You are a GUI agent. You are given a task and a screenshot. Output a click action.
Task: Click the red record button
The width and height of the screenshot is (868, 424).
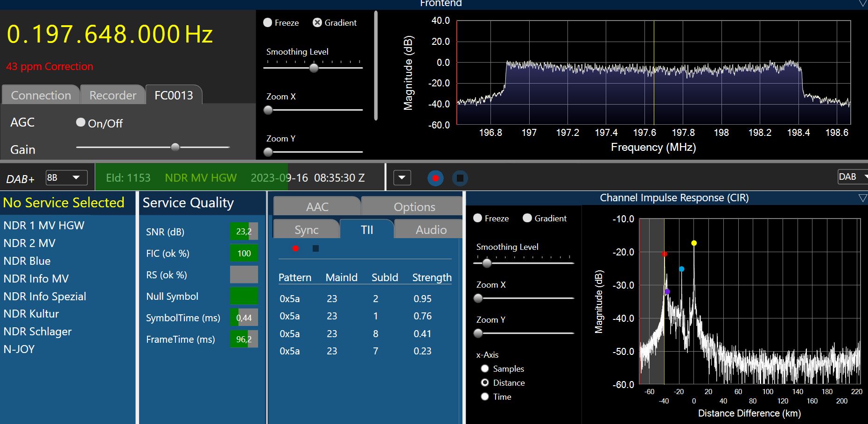pyautogui.click(x=435, y=178)
